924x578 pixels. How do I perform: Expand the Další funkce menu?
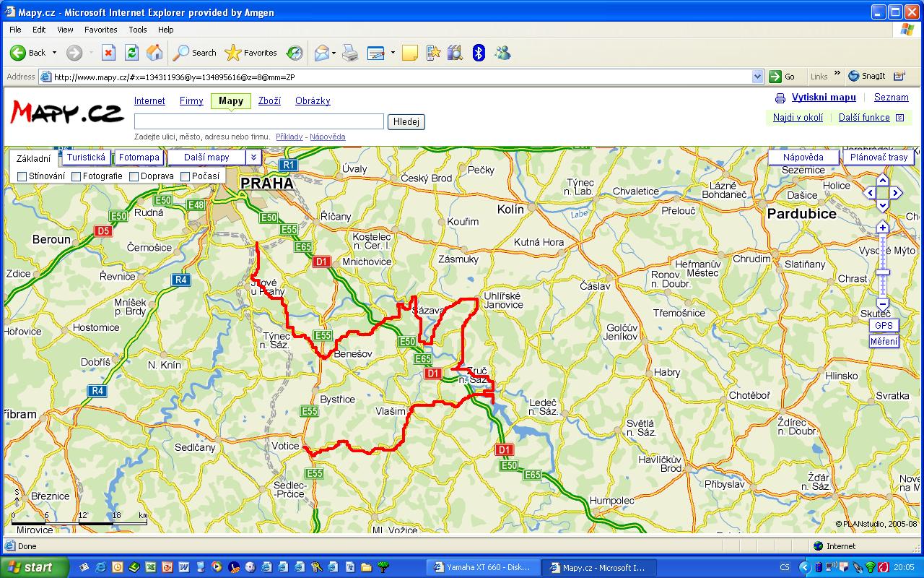pos(899,118)
